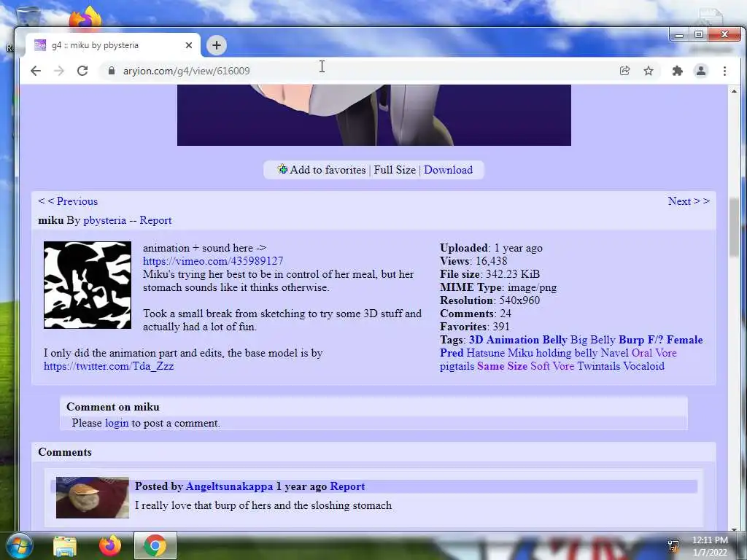The height and width of the screenshot is (560, 747).
Task: Click the Hatsune Miku tag
Action: (x=500, y=354)
